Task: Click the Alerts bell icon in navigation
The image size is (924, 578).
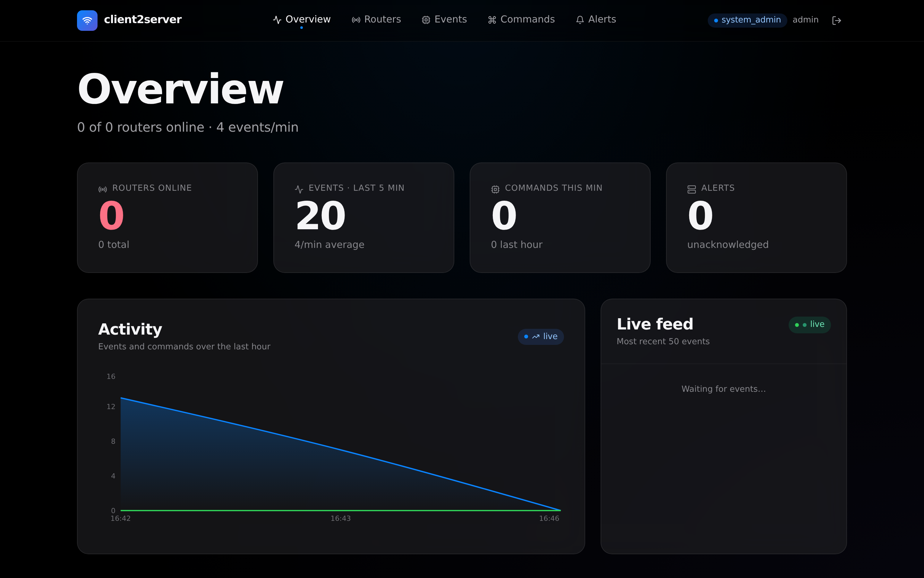Action: [580, 20]
